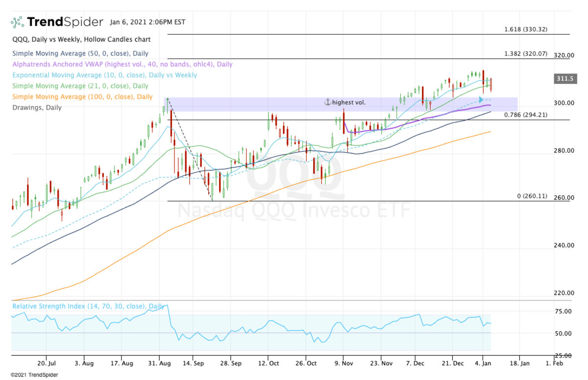Select the '0.786 (294.21)' Fibonacci level label

click(x=526, y=115)
